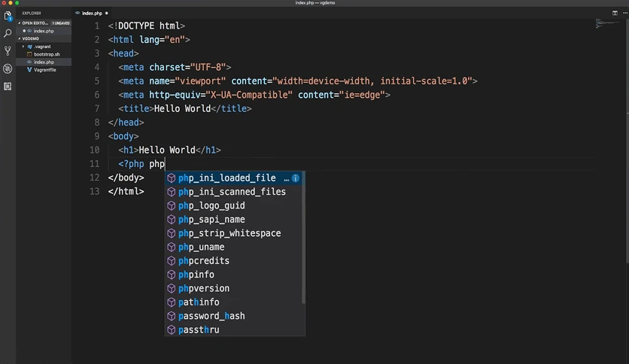Click the cube icon beside phpinfo

click(172, 275)
